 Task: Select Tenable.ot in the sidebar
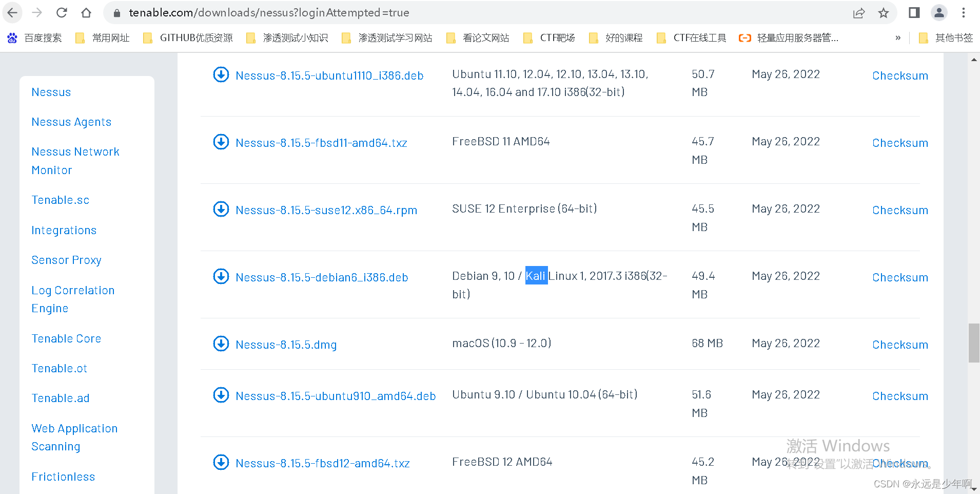click(x=60, y=369)
